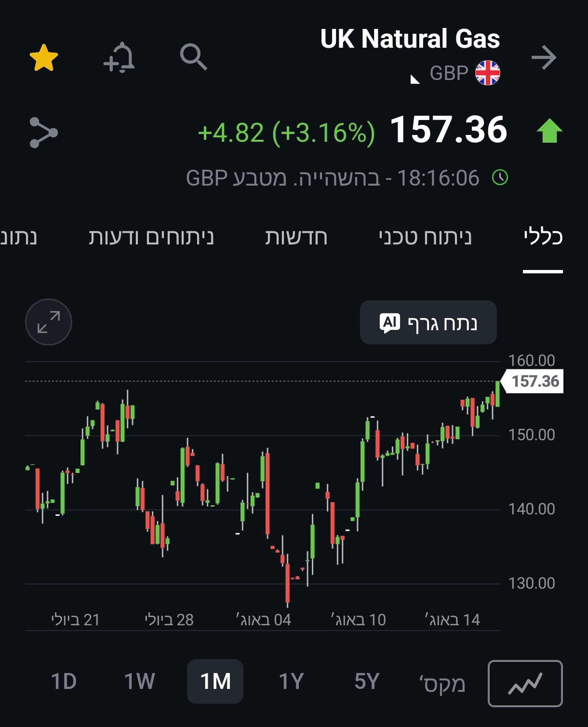Select the 1W timeframe

point(139,682)
